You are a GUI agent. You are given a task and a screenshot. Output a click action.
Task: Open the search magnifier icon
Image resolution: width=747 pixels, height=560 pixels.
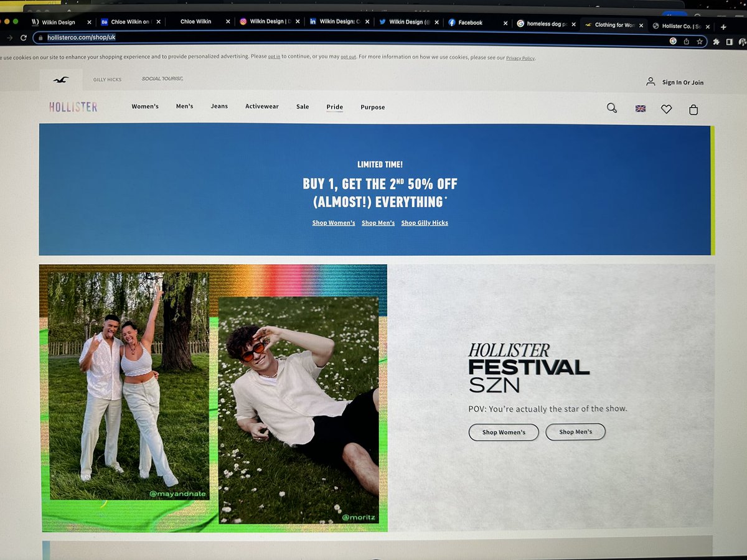[612, 108]
